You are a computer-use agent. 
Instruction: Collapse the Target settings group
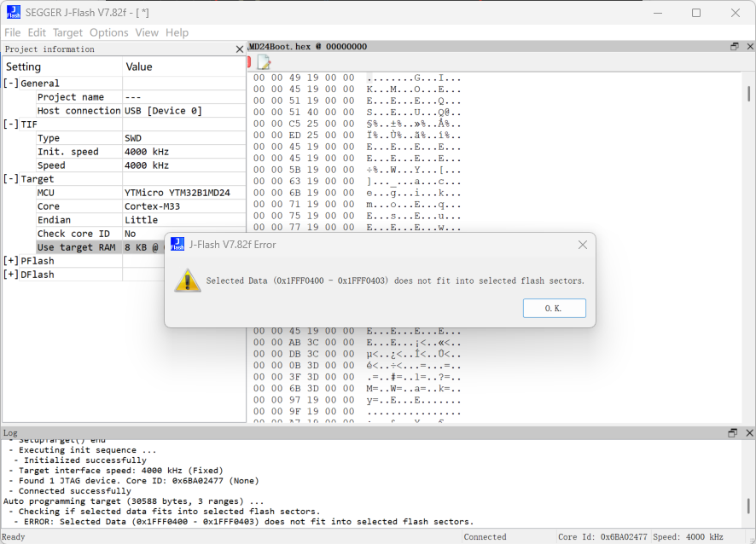point(11,179)
